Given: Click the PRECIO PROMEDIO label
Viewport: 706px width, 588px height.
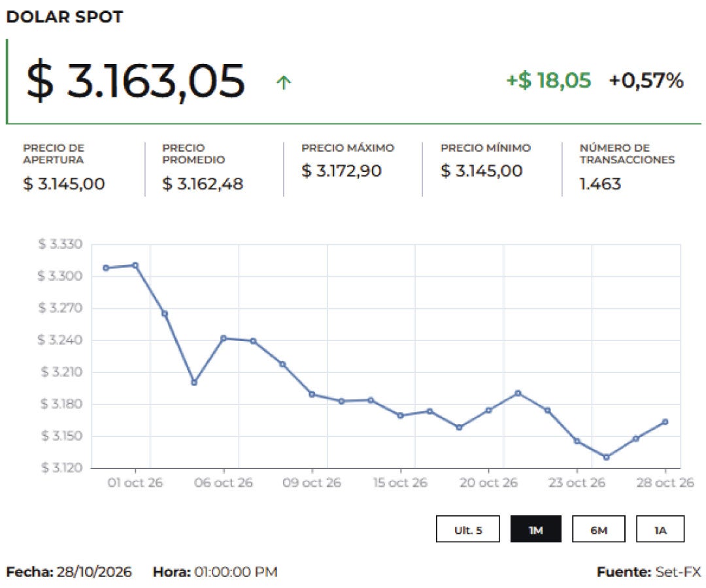Looking at the screenshot, I should 193,154.
